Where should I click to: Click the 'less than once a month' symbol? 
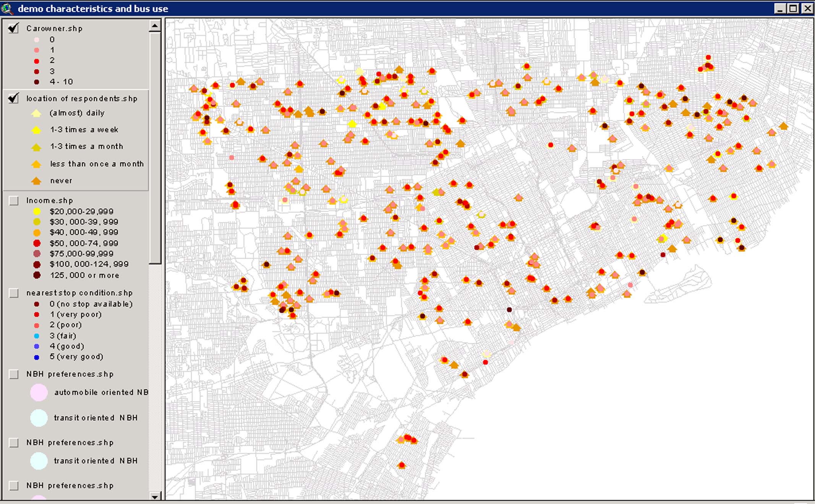click(36, 164)
